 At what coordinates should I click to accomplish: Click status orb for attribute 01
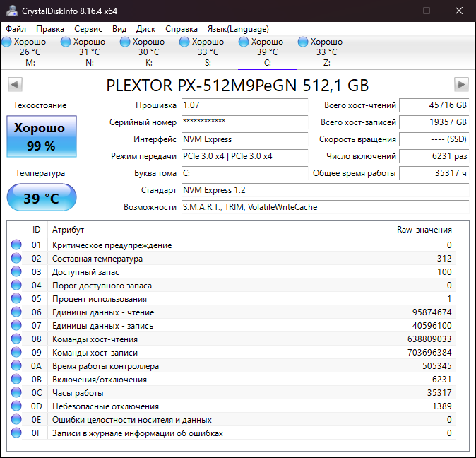coord(16,245)
